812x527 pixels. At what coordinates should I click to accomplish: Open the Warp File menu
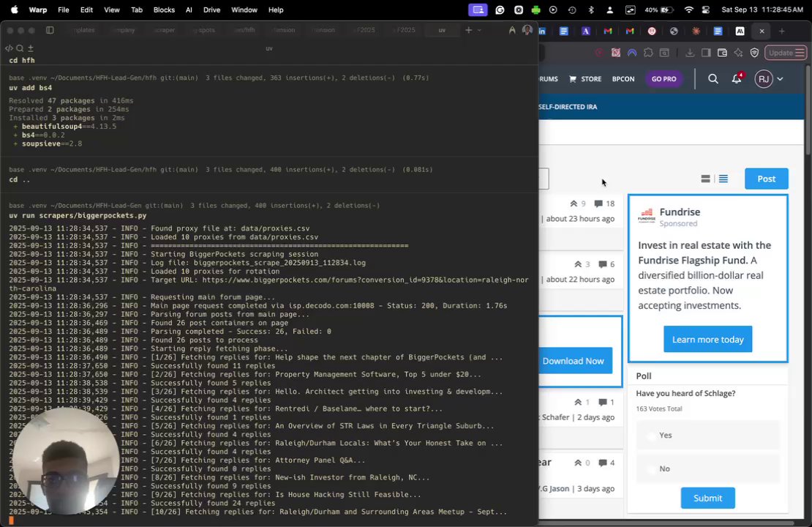[63, 10]
